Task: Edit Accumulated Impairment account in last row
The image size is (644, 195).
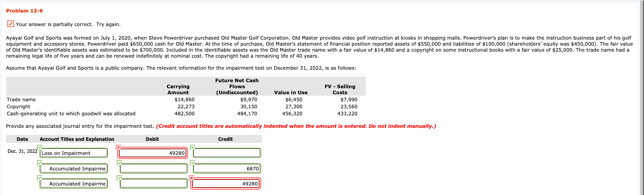Action: [74, 184]
